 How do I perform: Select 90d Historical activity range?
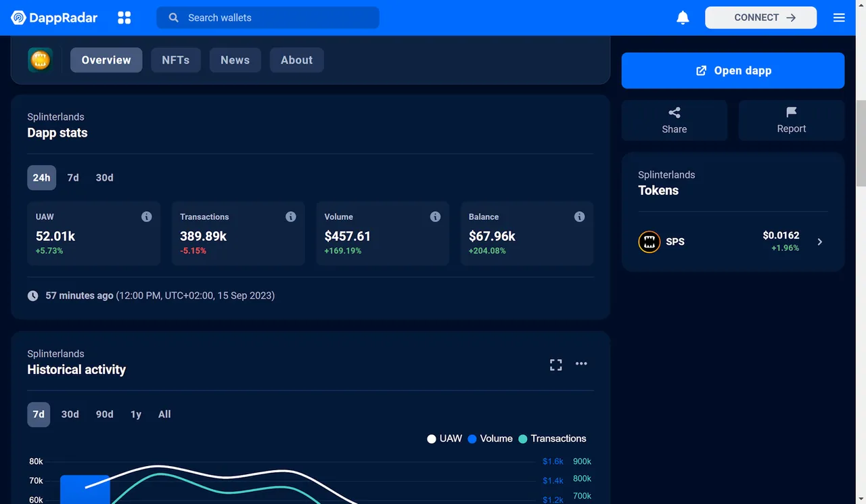coord(105,414)
